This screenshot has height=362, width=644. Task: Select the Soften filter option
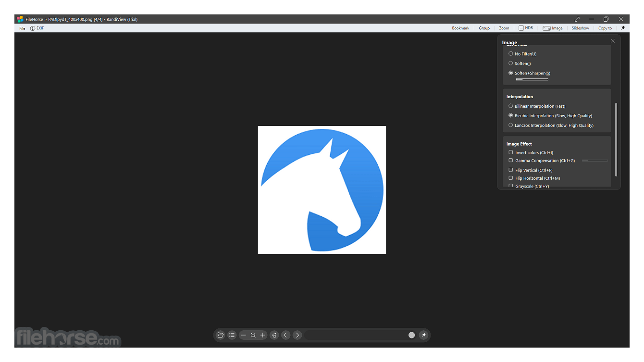click(520, 63)
